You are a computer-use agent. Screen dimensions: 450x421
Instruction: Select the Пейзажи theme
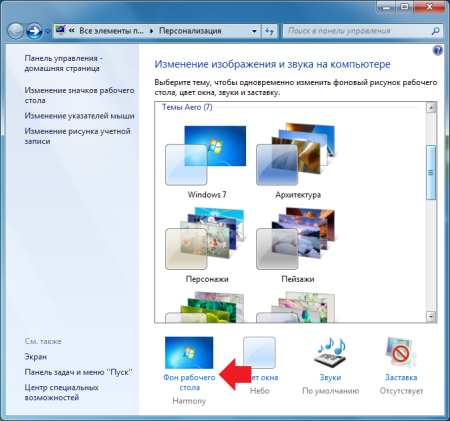pyautogui.click(x=298, y=245)
